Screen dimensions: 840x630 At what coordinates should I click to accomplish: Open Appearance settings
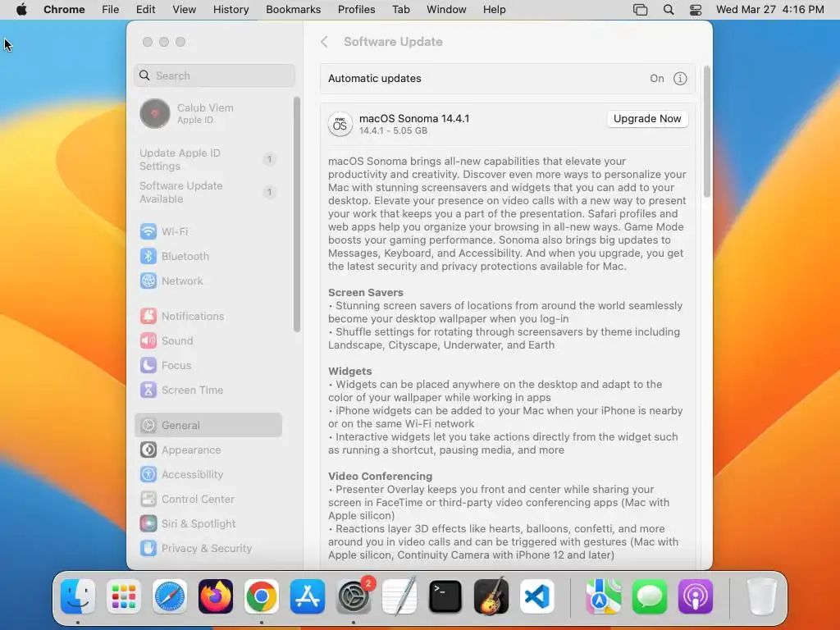coord(208,450)
